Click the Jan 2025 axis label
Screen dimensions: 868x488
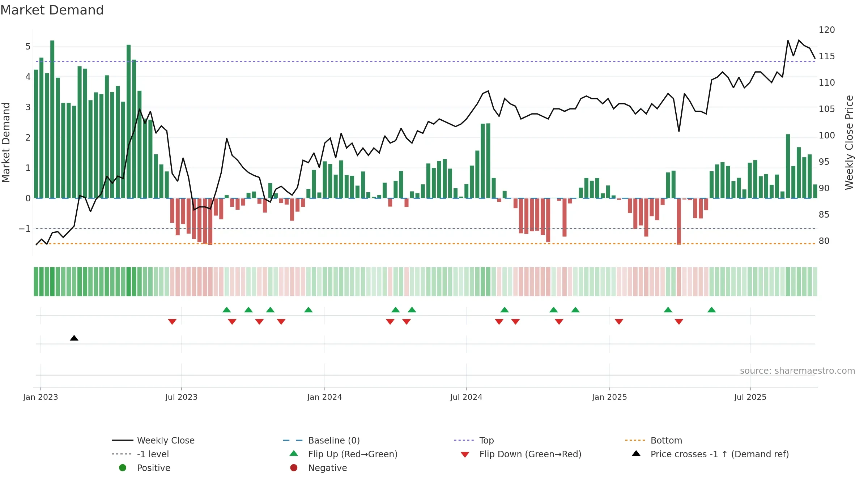coord(609,397)
